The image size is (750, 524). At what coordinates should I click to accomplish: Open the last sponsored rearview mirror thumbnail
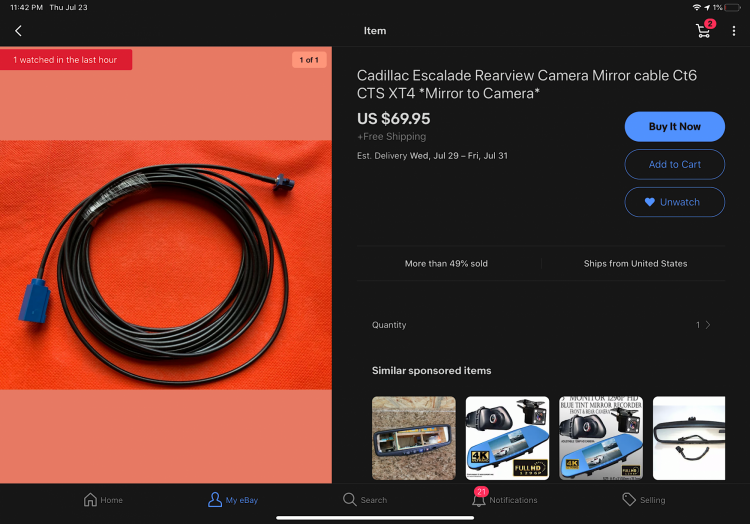tap(689, 438)
